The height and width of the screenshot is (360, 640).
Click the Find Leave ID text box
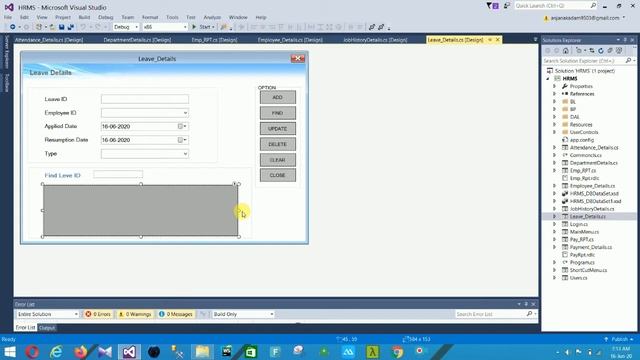tap(118, 174)
